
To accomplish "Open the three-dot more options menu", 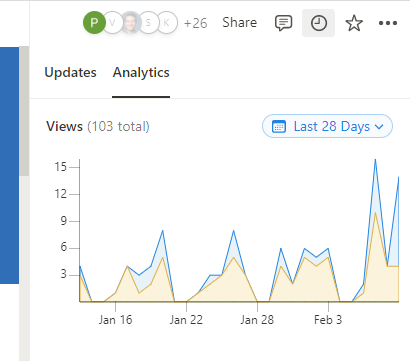I will (388, 23).
